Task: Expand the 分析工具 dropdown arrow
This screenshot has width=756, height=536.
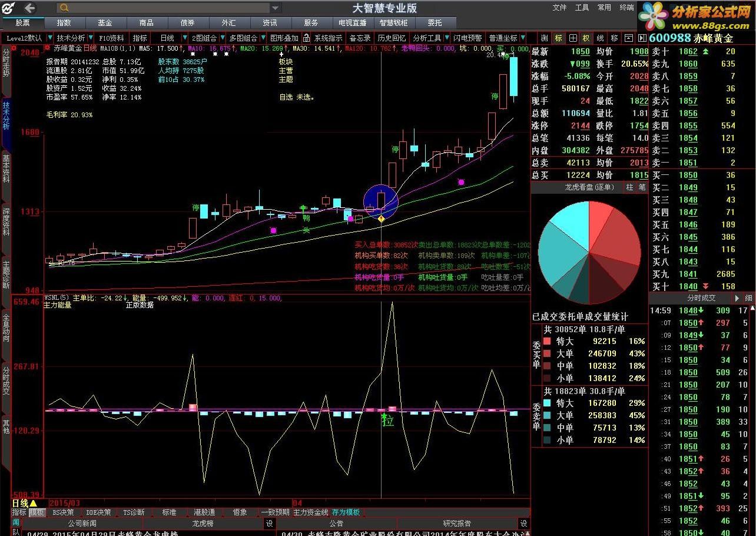Action: coord(447,38)
